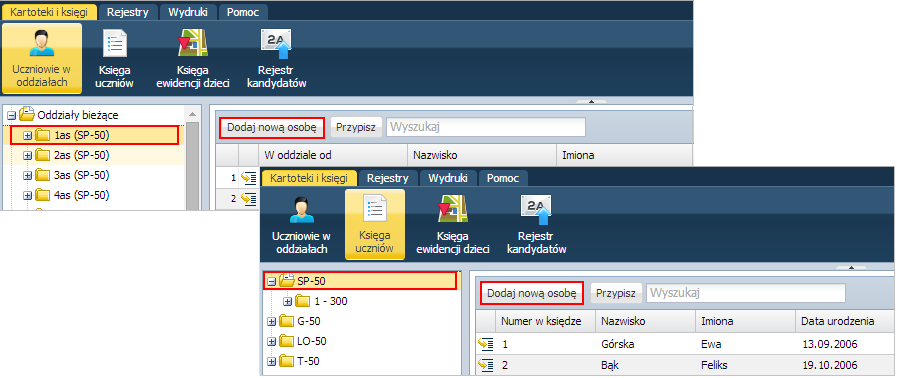The width and height of the screenshot is (897, 378).
Task: Expand 1 - 300 node
Action: point(288,301)
